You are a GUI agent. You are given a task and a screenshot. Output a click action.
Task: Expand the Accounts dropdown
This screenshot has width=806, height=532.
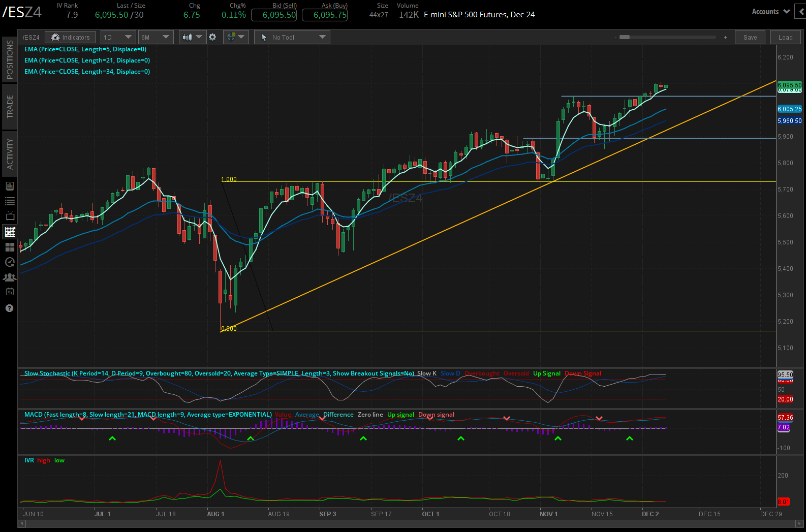click(x=770, y=12)
